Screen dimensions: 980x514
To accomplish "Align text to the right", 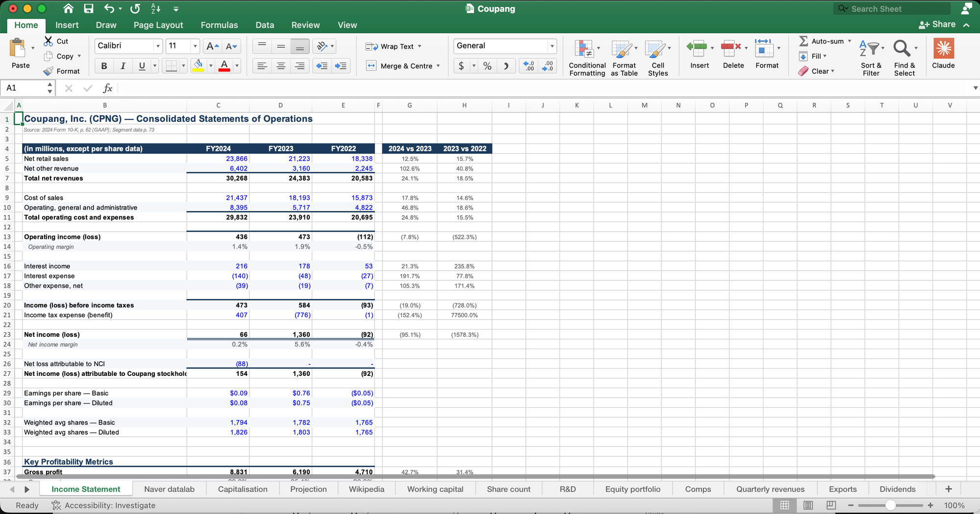I will [299, 66].
